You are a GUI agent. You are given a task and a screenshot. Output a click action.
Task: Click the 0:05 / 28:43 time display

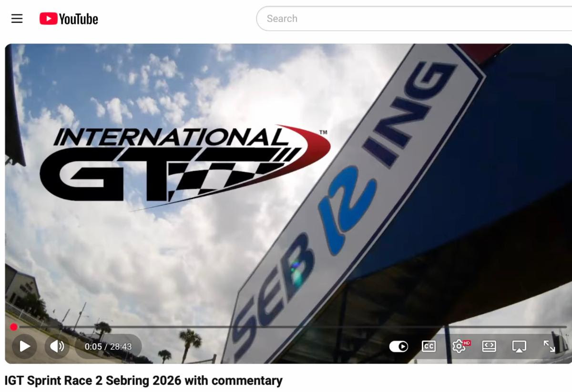pos(108,347)
